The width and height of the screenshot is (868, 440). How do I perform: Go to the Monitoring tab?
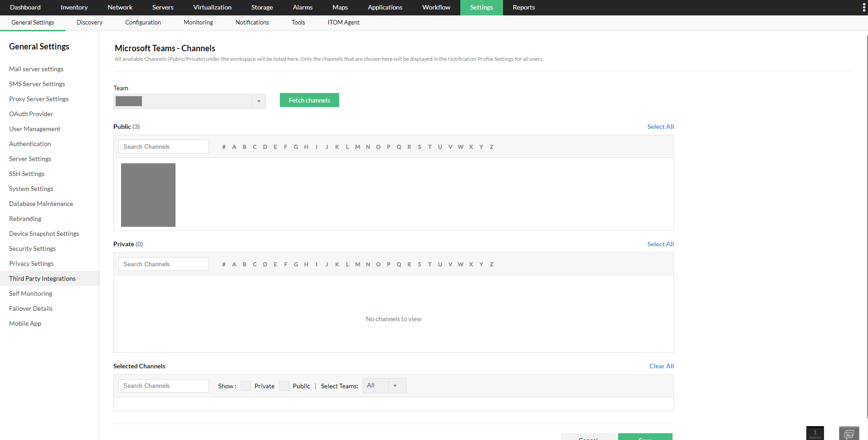pos(198,23)
